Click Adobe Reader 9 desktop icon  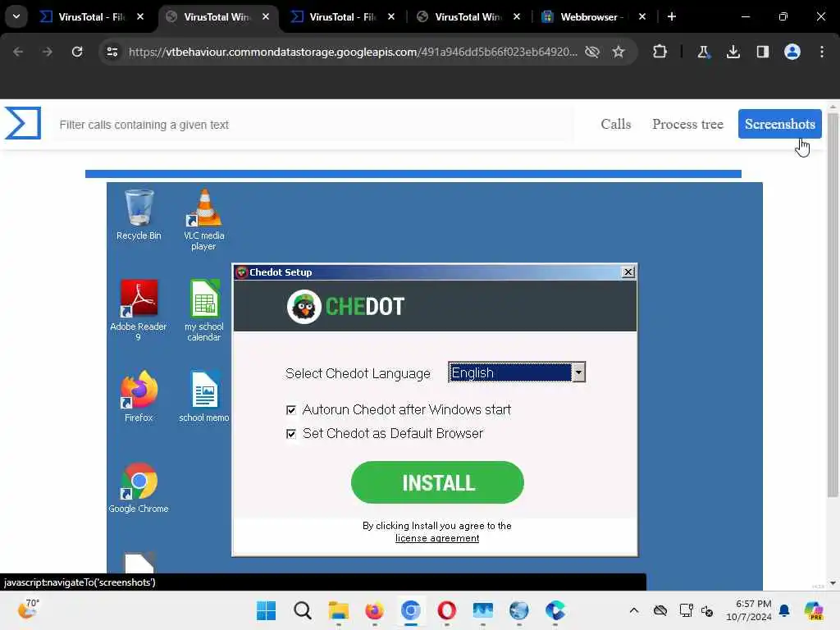(x=138, y=309)
